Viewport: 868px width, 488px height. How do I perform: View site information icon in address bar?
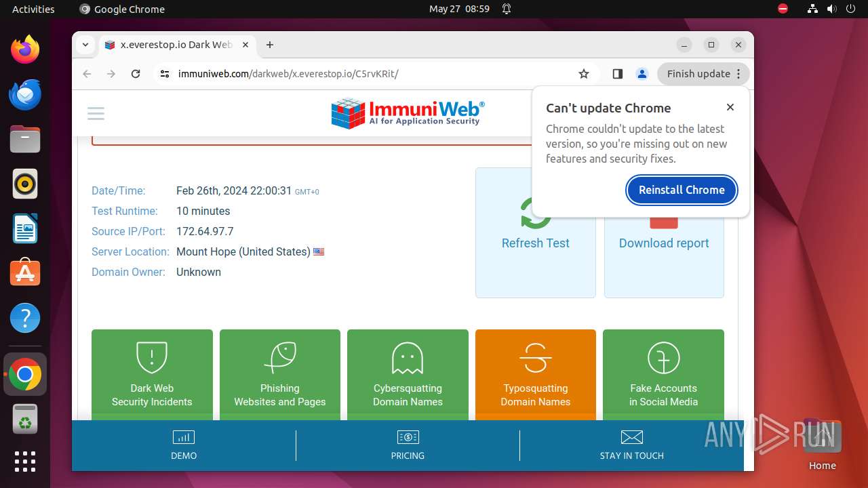pyautogui.click(x=165, y=74)
